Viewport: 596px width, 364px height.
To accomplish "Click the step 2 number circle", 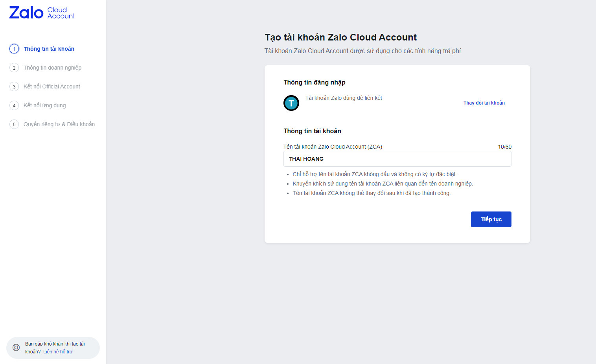I will tap(14, 68).
